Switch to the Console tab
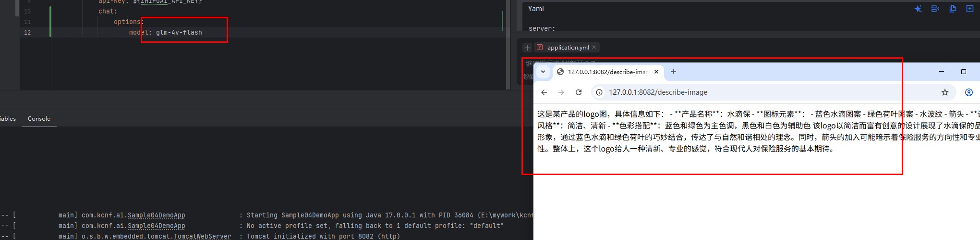This screenshot has height=240, width=980. click(x=39, y=119)
